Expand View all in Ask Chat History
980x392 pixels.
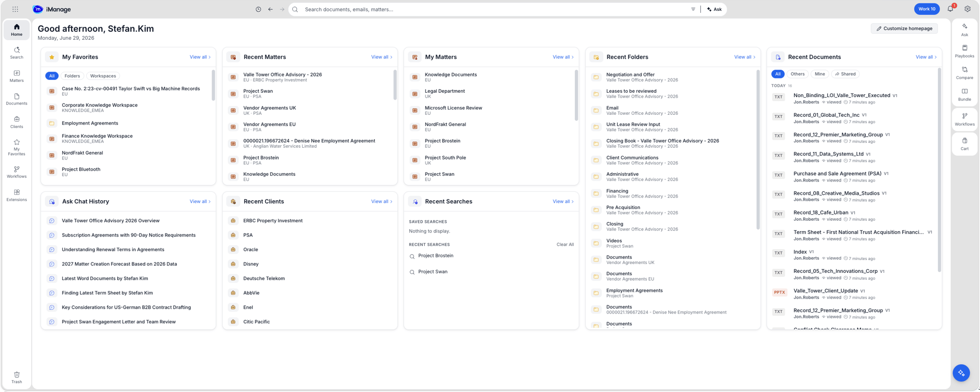200,202
